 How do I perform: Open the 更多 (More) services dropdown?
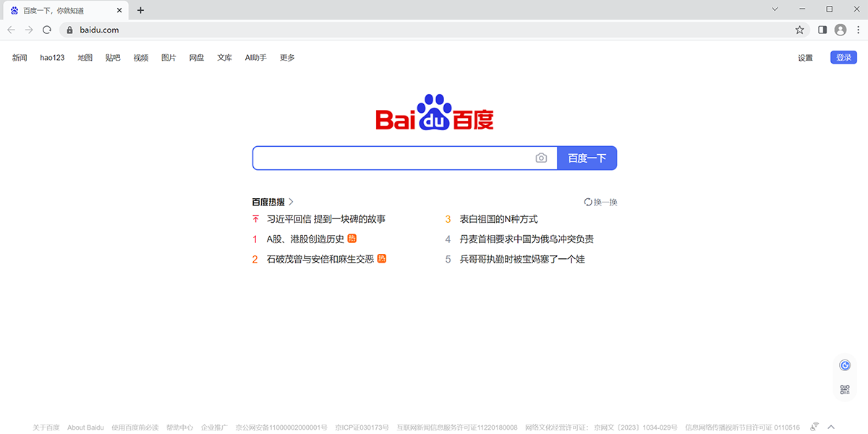tap(286, 57)
